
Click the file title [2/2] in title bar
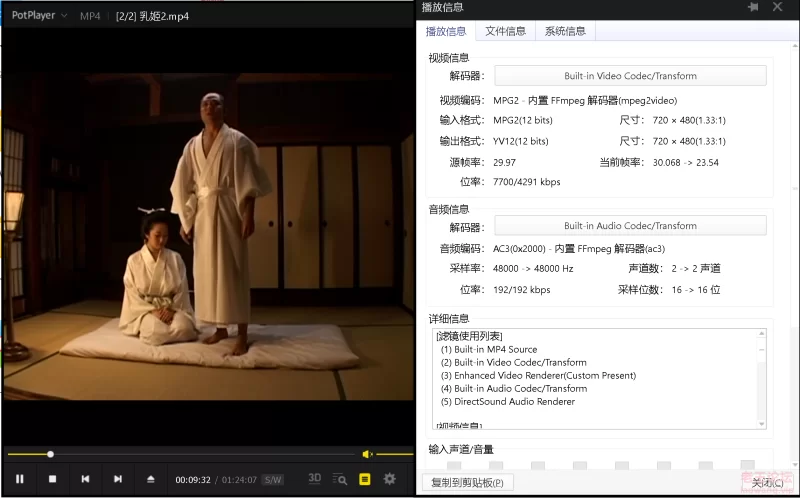click(152, 16)
